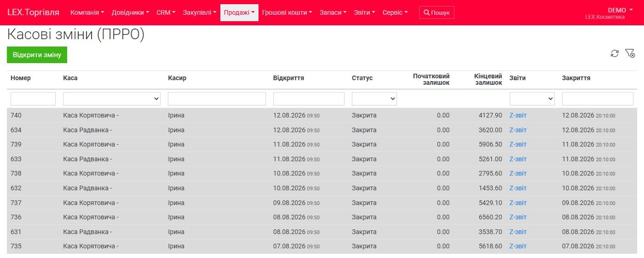
Task: Go to LEX.Торгівля home logo
Action: pos(33,12)
